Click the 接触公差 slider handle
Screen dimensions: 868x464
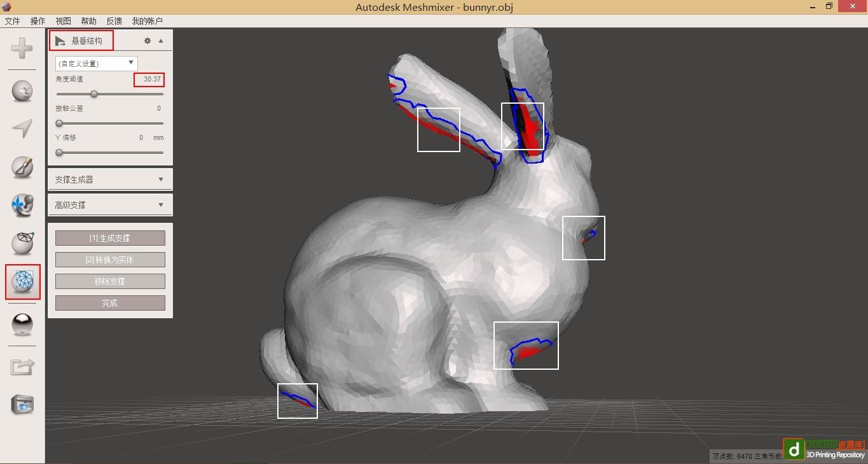coord(59,123)
